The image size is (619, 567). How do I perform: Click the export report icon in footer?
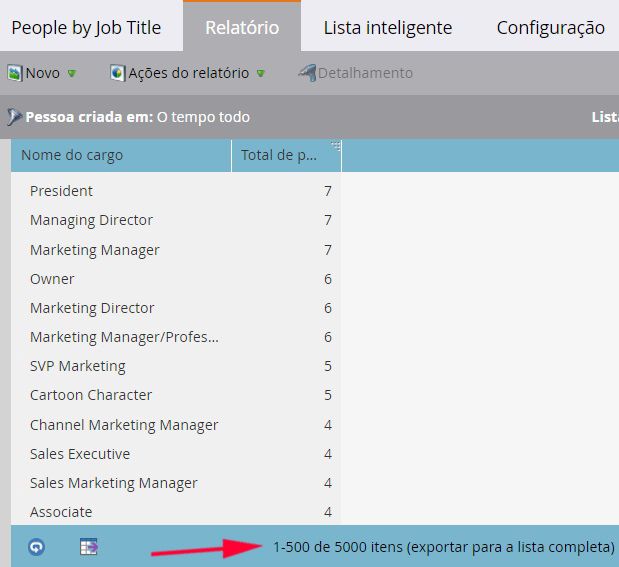coord(88,547)
